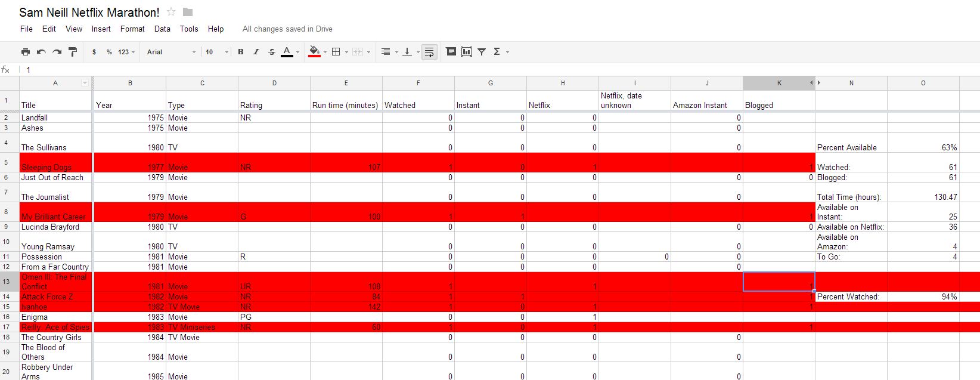Click the Lucinda Brayford title cell
Viewport: 980px width, 380px height.
[55, 227]
